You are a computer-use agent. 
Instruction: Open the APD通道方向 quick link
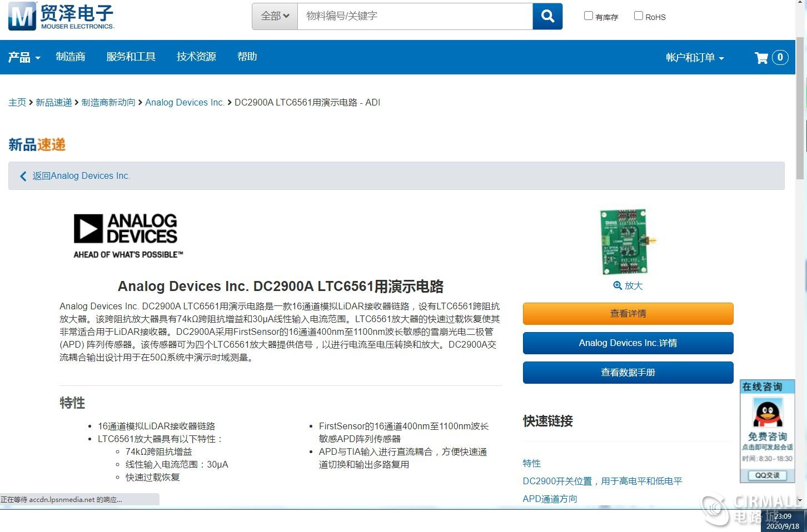point(550,499)
